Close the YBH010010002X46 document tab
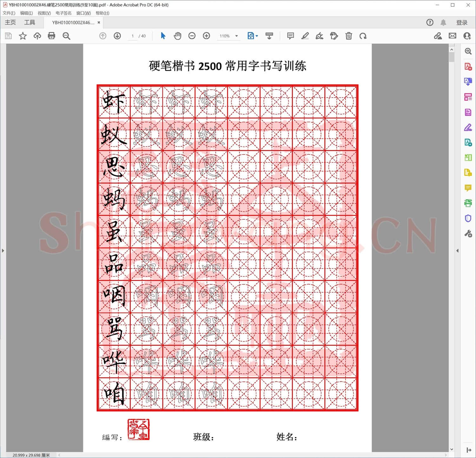The width and height of the screenshot is (476, 458). [x=99, y=23]
